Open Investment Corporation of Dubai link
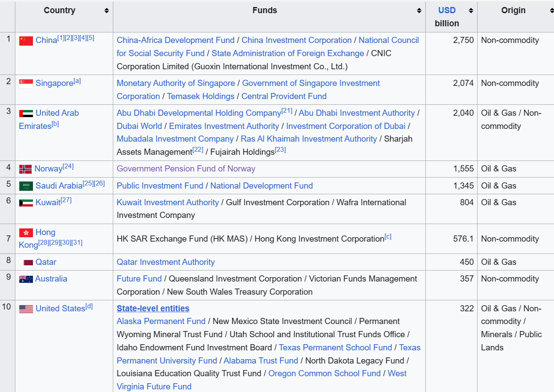This screenshot has height=392, width=554. click(346, 126)
